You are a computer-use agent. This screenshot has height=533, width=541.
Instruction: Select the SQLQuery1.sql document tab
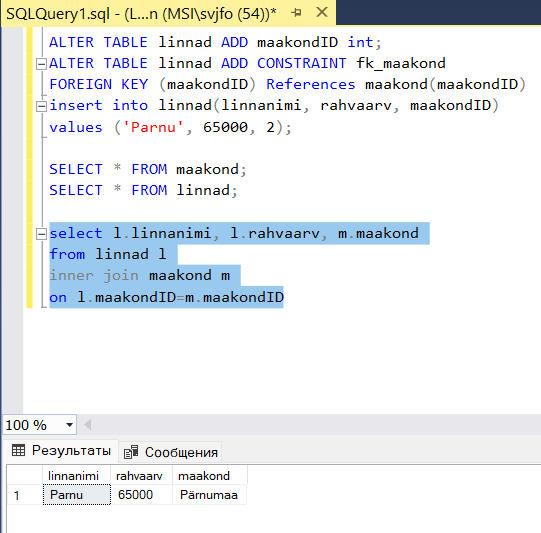coord(141,14)
